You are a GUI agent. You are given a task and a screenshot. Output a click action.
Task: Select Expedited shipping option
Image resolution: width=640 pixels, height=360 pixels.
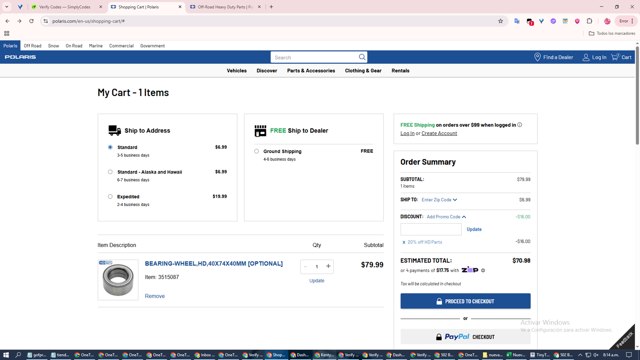(110, 196)
